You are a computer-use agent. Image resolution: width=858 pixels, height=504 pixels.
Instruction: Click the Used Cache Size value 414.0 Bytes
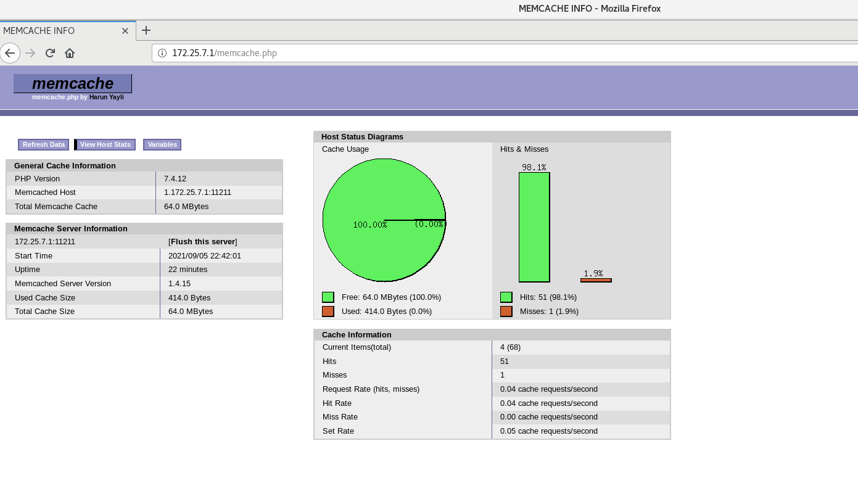[x=189, y=298]
